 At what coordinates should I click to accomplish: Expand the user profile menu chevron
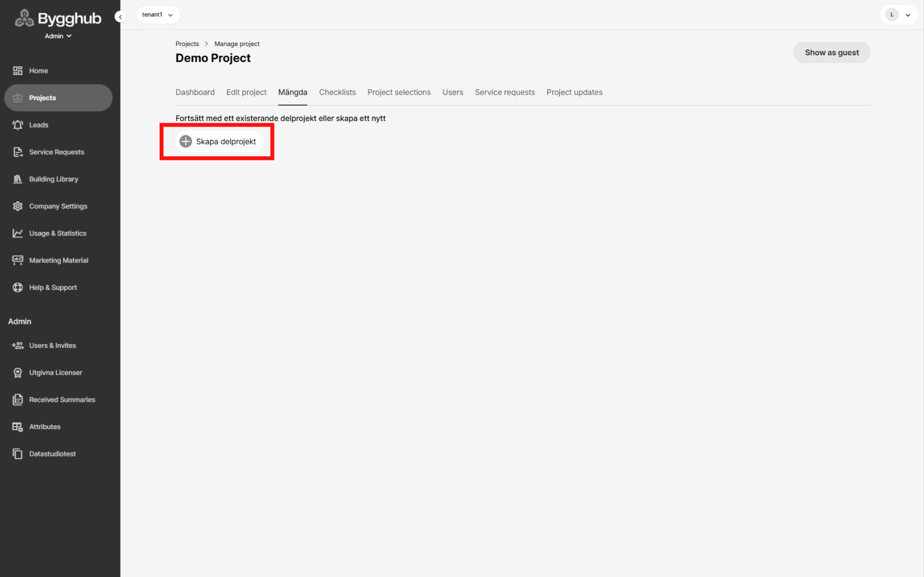908,15
